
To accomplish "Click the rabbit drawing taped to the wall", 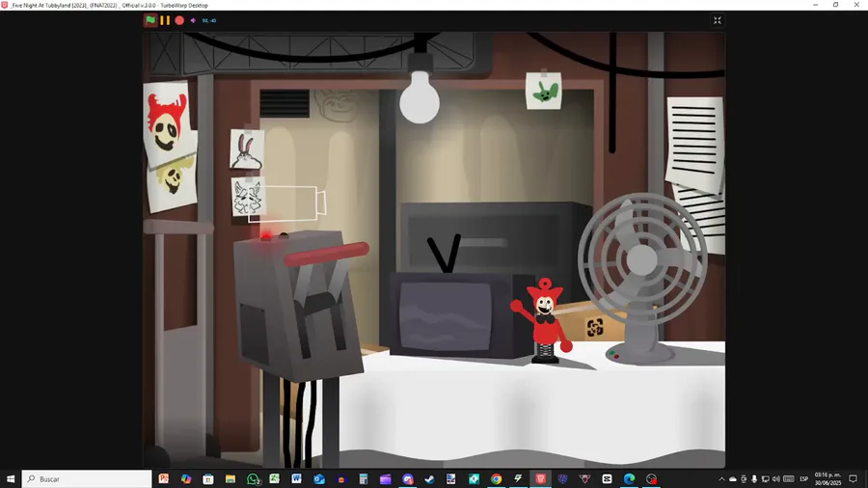I will click(x=247, y=149).
